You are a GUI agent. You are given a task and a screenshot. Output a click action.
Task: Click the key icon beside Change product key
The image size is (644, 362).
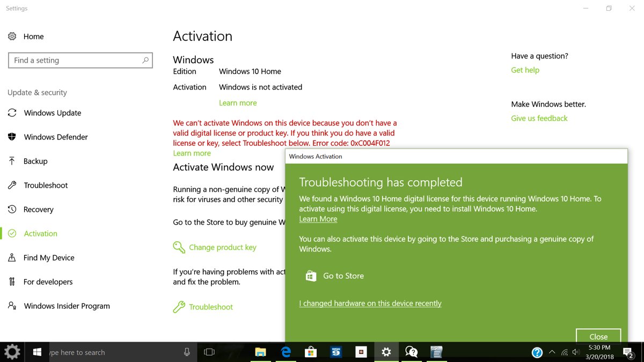(x=179, y=247)
